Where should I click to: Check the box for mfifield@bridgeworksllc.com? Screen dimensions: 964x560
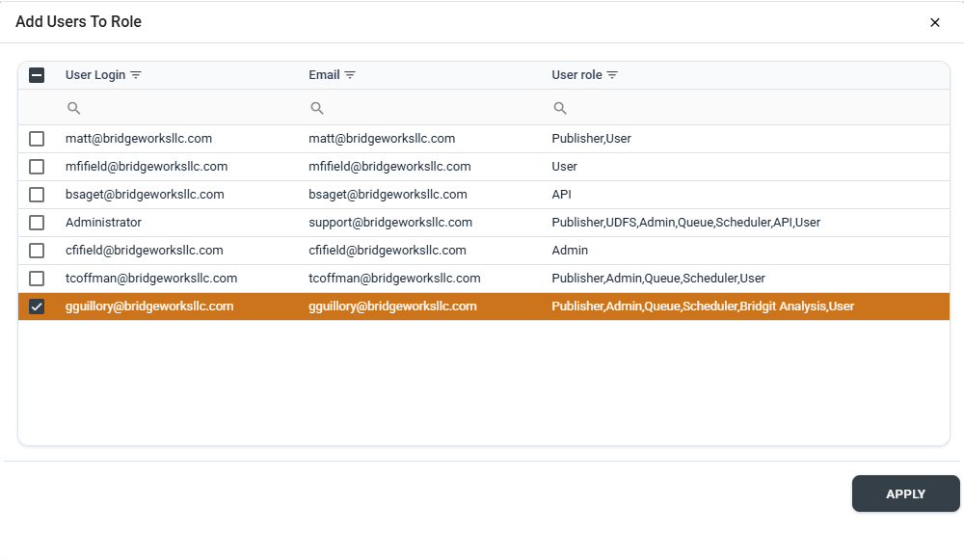coord(37,167)
